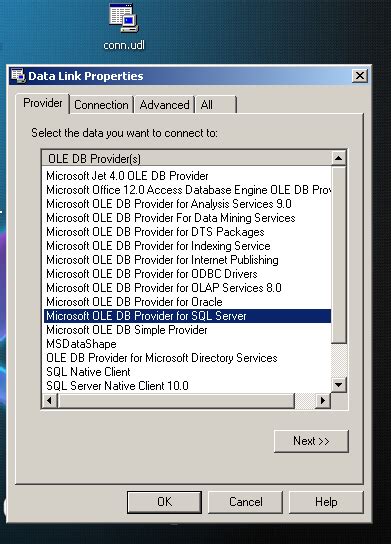Switch to the Provider tab
Viewport: 391px width, 544px height.
[43, 103]
